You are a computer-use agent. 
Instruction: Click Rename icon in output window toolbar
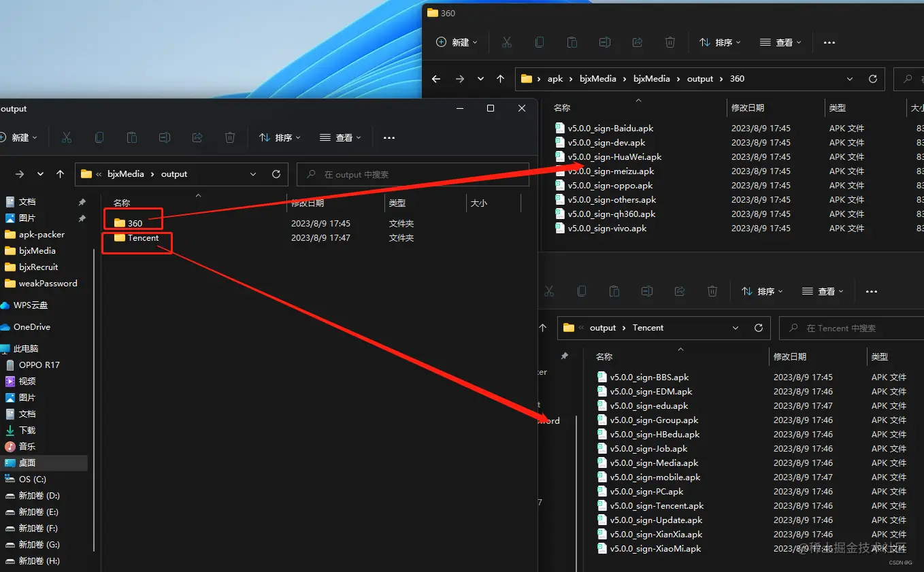click(x=165, y=137)
